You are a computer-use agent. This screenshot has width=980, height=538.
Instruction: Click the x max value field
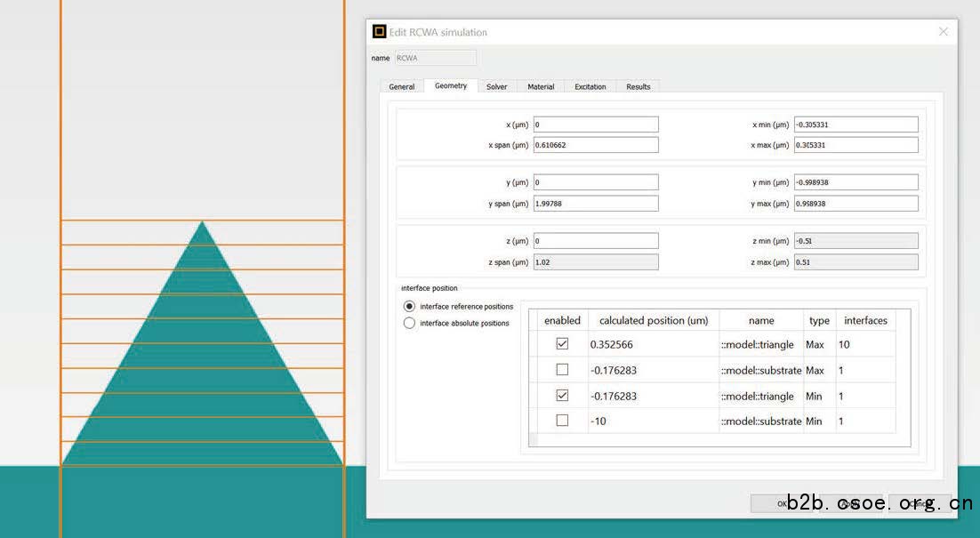[855, 145]
